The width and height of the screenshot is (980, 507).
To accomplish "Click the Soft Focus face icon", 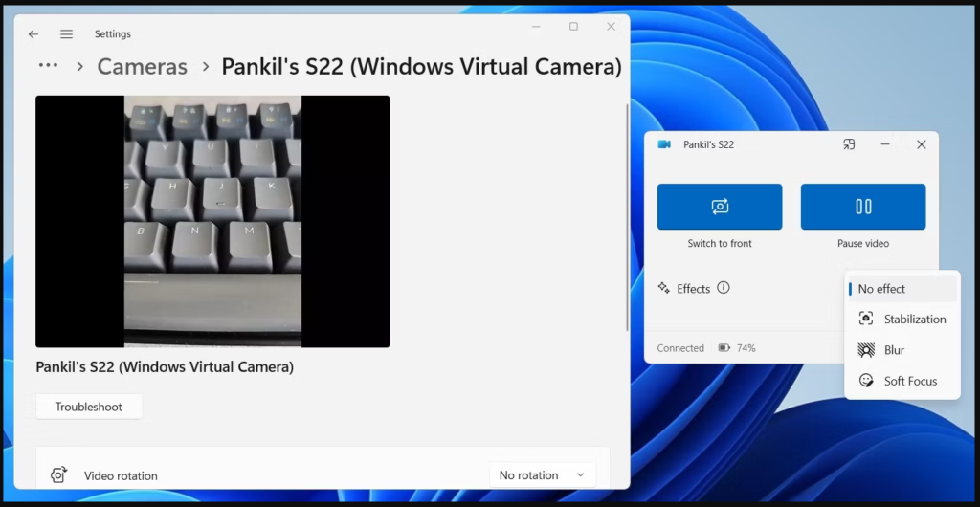I will 866,381.
